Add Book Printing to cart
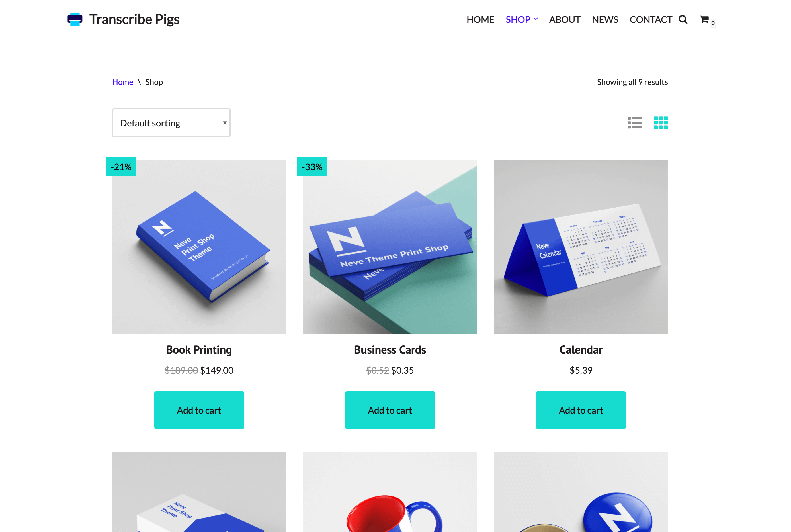Screen dimensions: 791x532 click(x=199, y=410)
